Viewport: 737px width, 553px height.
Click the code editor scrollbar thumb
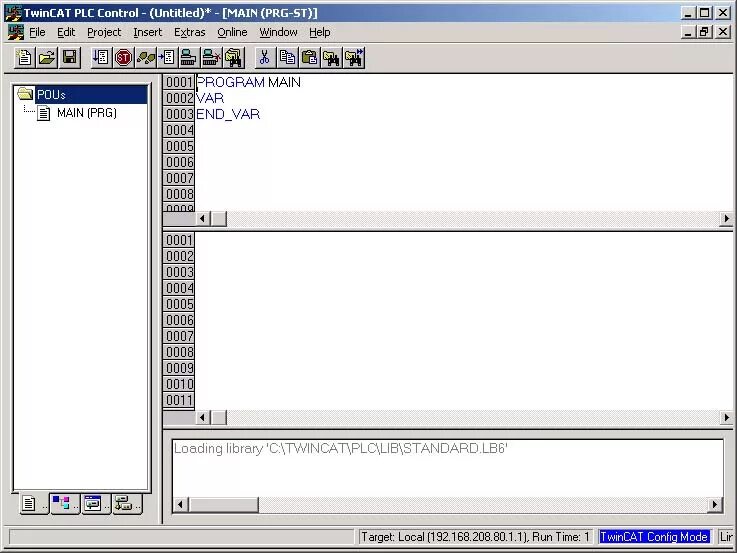219,417
